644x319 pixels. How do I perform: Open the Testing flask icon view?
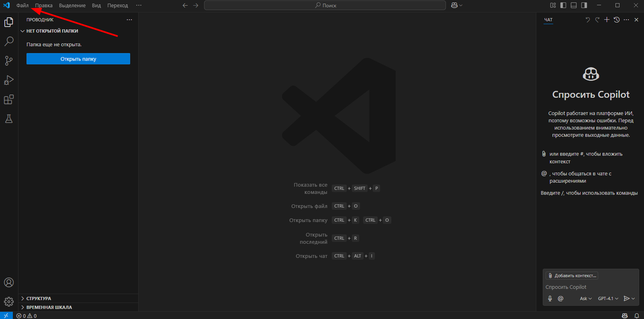[9, 119]
